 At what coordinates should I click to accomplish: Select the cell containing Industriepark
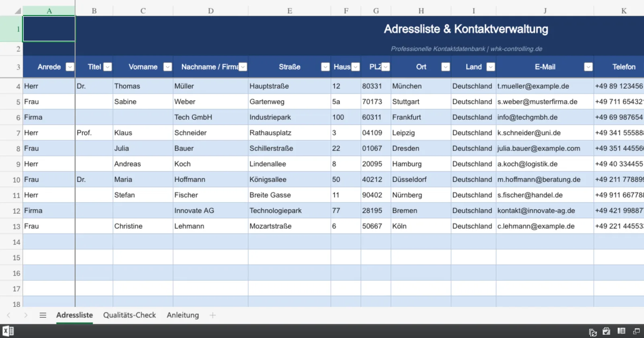[289, 117]
